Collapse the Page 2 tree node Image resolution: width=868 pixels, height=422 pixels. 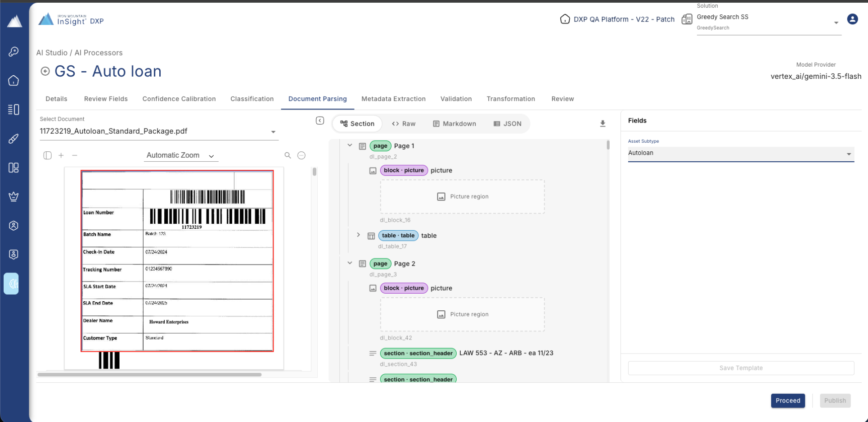tap(350, 263)
